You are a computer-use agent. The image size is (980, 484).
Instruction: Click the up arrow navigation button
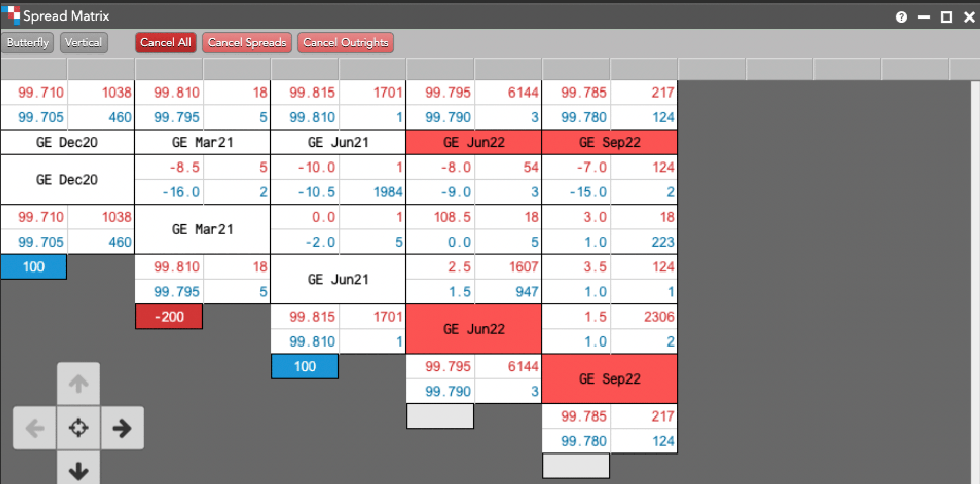[x=78, y=384]
